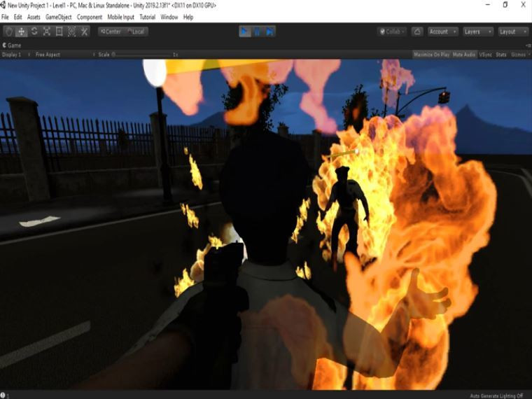The image size is (532, 399).
Task: Select the Rect transform tool
Action: (x=59, y=31)
